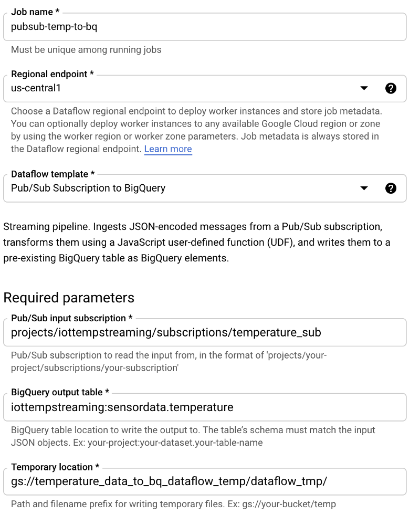The width and height of the screenshot is (420, 515).
Task: Click the Temporary location label
Action: (x=55, y=467)
